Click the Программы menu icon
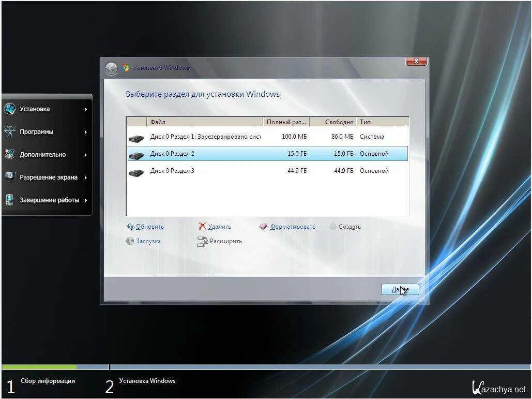This screenshot has width=532, height=399. 9,131
